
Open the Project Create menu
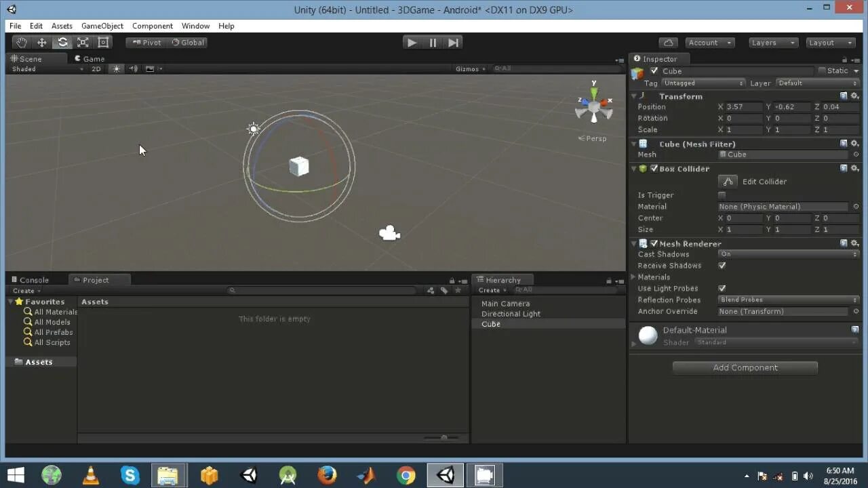point(27,291)
